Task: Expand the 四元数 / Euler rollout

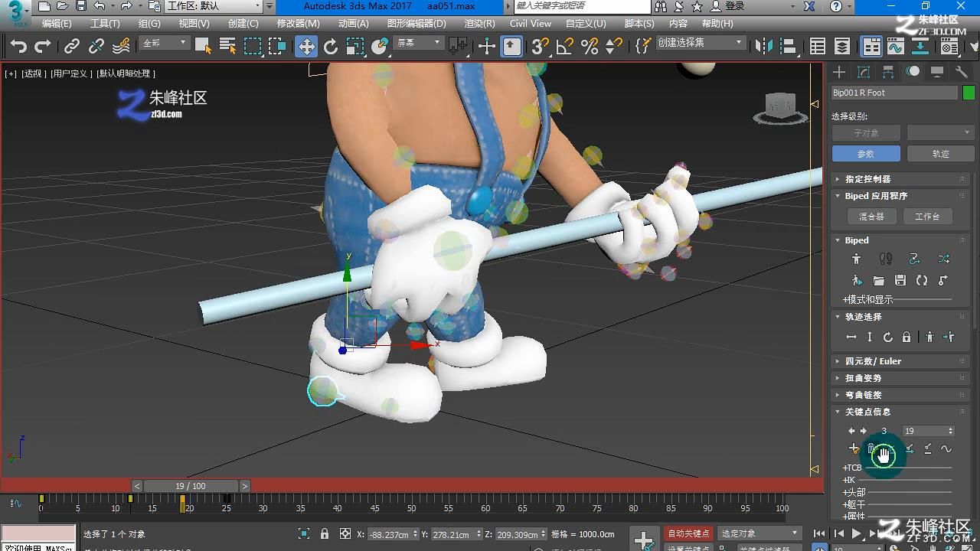Action: click(900, 361)
